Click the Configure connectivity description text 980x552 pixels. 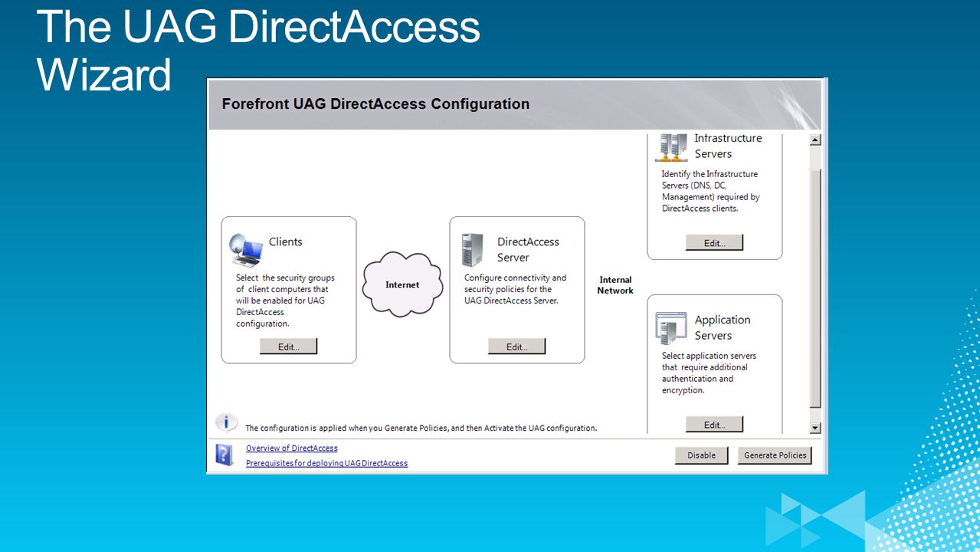click(x=515, y=289)
